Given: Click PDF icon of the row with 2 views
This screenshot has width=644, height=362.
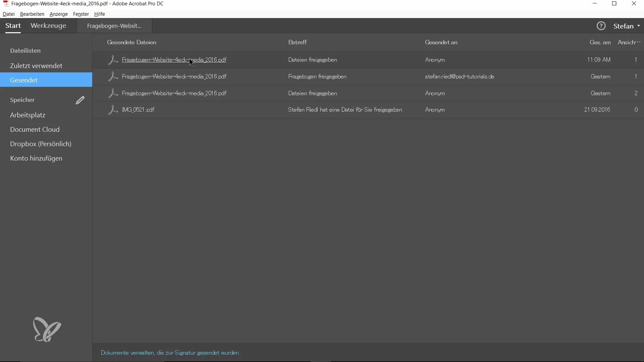Looking at the screenshot, I should 113,93.
